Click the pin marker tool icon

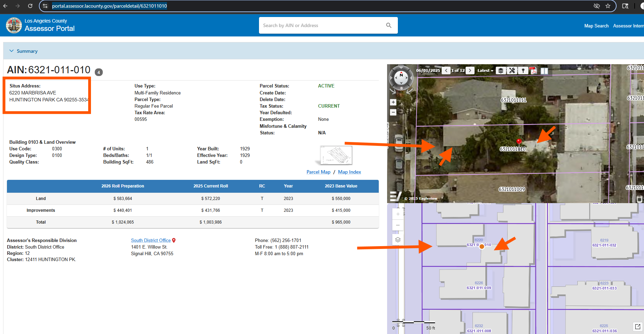[x=523, y=70]
